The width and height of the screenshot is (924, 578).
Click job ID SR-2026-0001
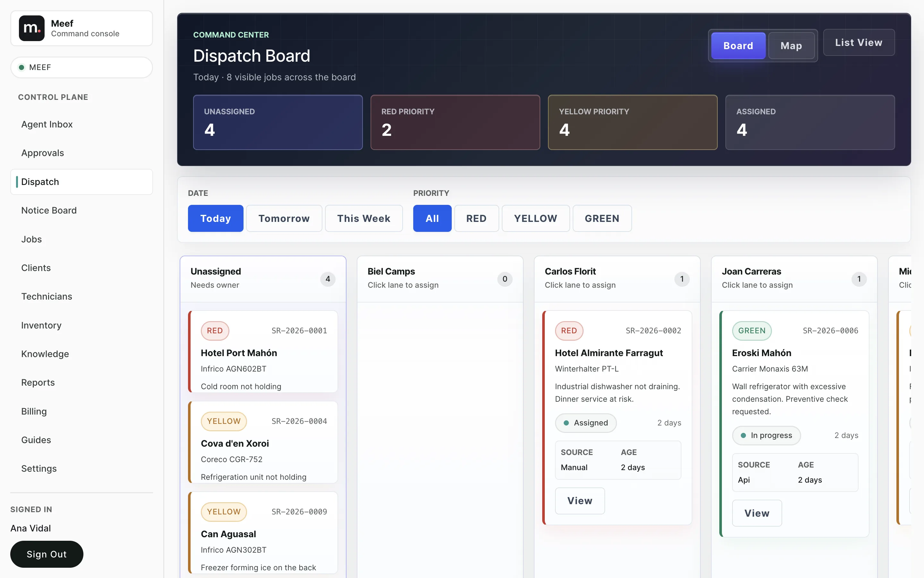click(x=299, y=331)
